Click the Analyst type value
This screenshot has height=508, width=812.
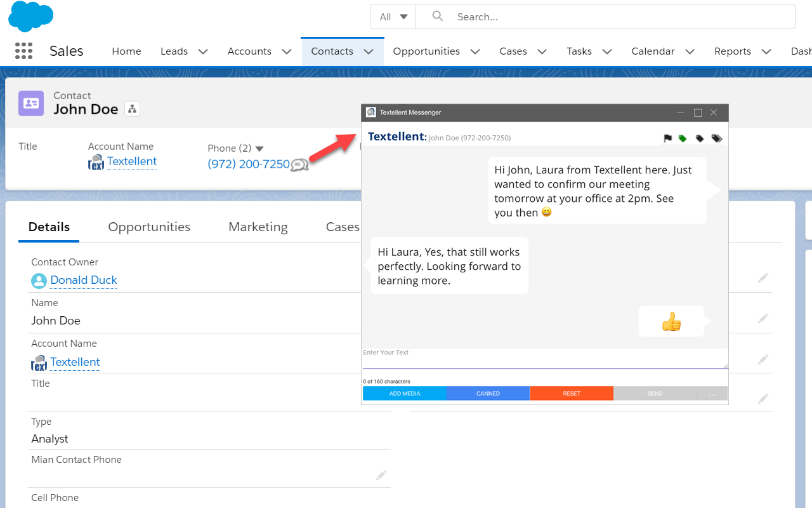coord(49,439)
